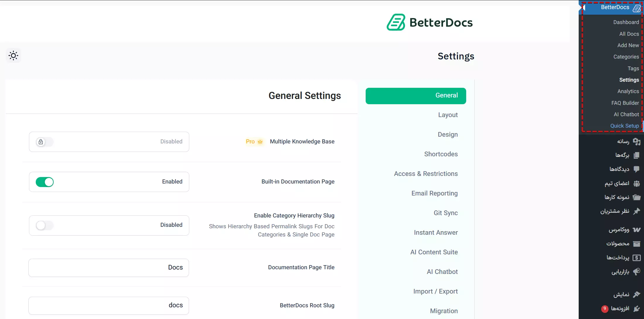Viewport: 644px width, 319px height.
Task: Open AI Chatbot in sidebar submenu
Action: click(626, 114)
